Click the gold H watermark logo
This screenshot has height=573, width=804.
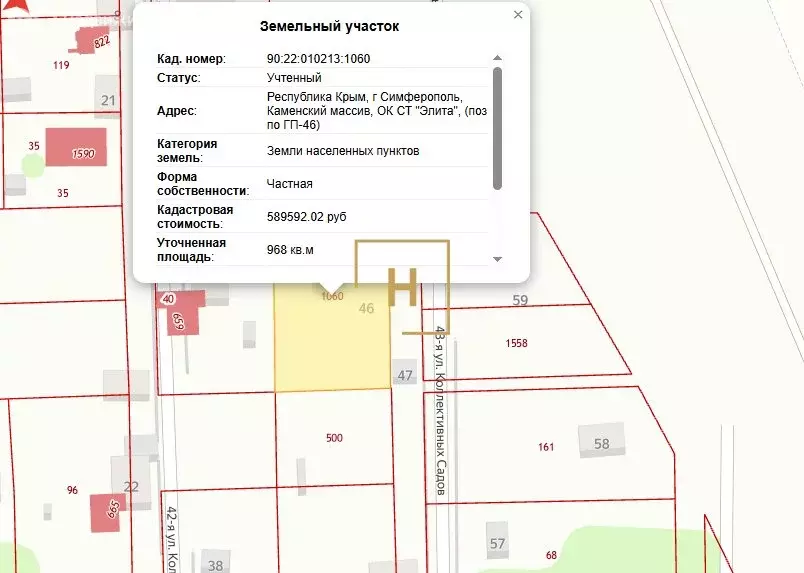[x=402, y=286]
